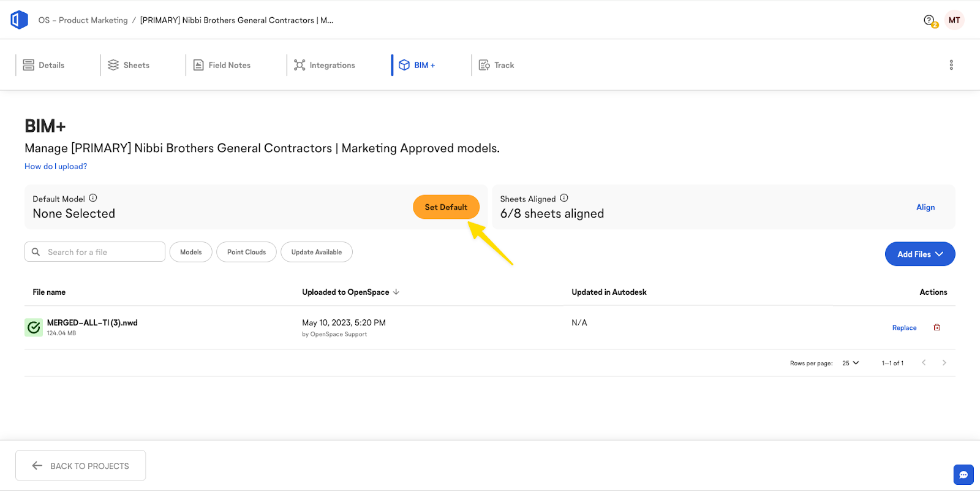
Task: Switch to the Sheets tab
Action: (129, 65)
